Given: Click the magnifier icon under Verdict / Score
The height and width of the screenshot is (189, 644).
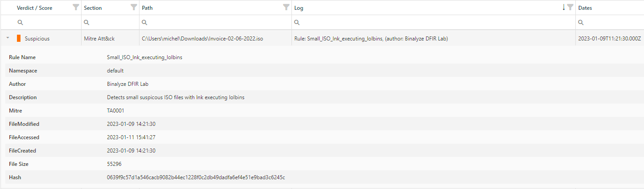Looking at the screenshot, I should (20, 22).
